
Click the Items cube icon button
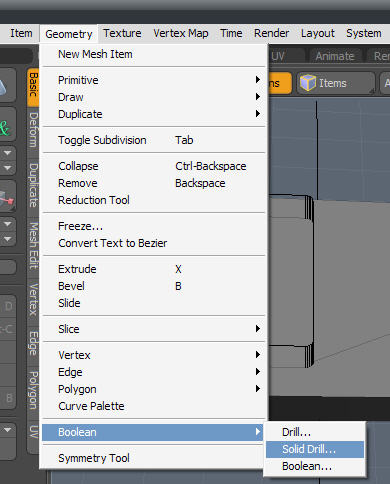(335, 83)
